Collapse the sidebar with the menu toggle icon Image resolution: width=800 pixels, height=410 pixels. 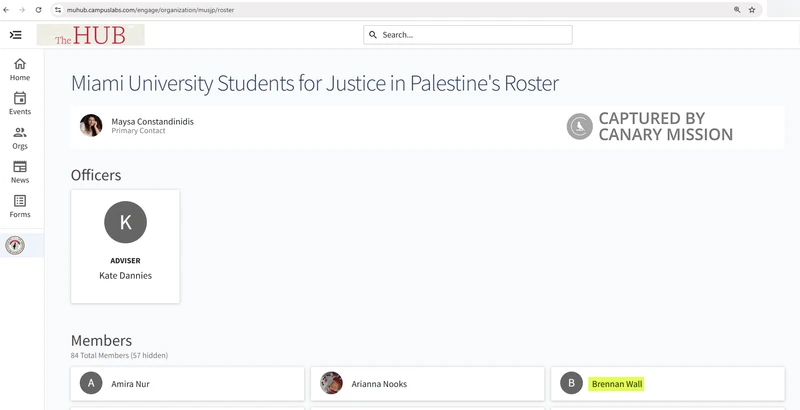15,35
